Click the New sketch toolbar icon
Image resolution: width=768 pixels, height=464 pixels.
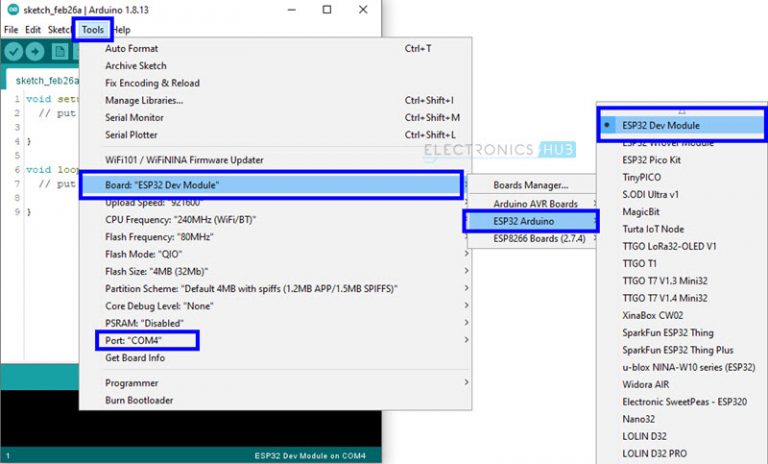tap(60, 52)
